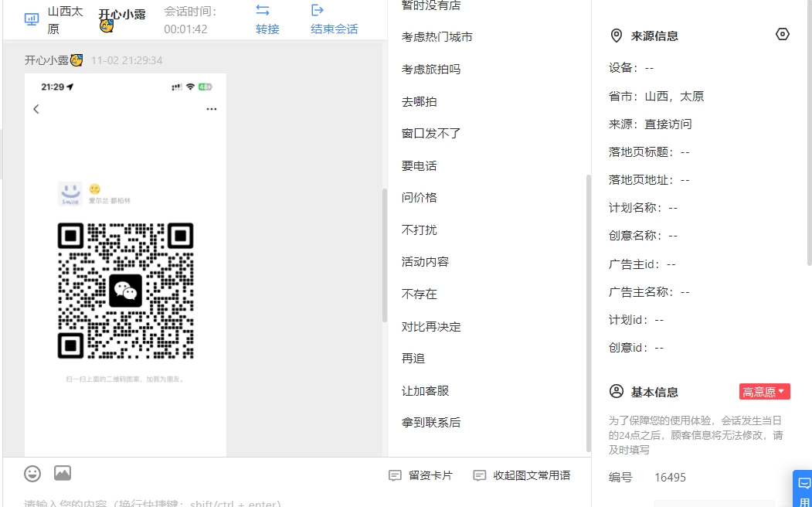Click the chat history scrollbar
Image resolution: width=812 pixels, height=507 pixels.
(x=385, y=255)
